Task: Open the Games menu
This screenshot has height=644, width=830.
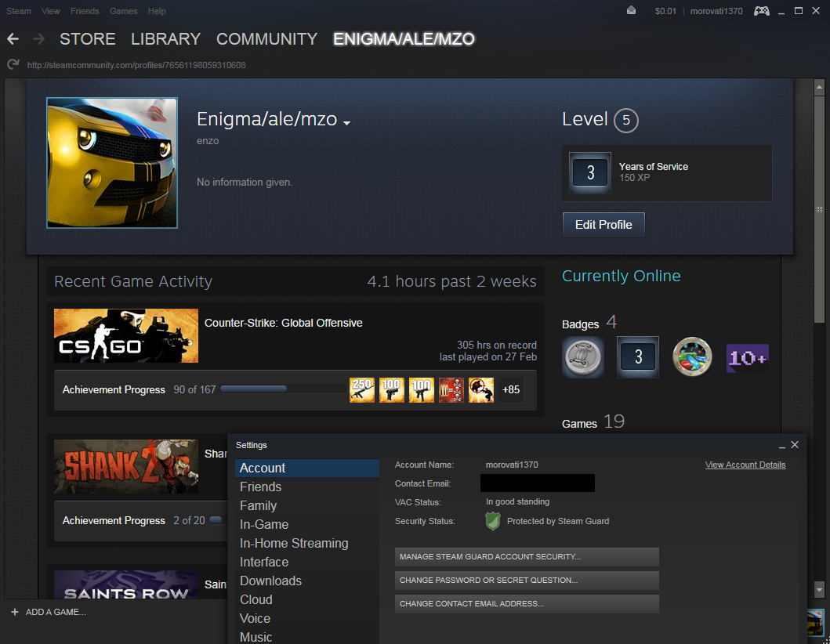Action: (x=123, y=11)
